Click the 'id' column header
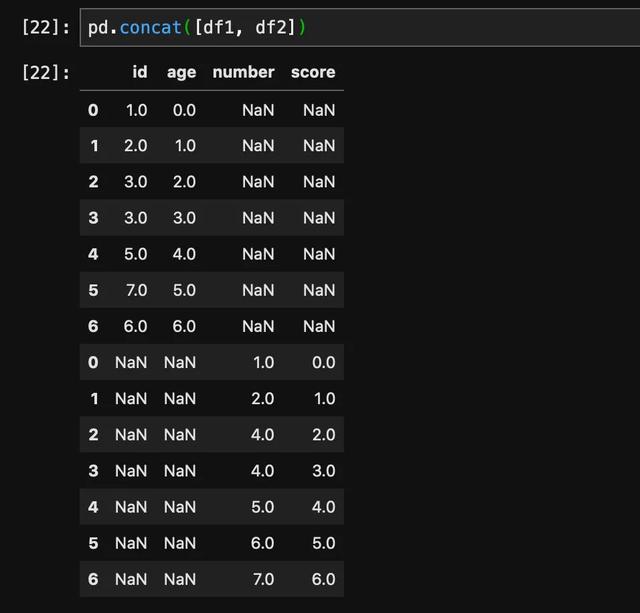640x613 pixels. (139, 72)
